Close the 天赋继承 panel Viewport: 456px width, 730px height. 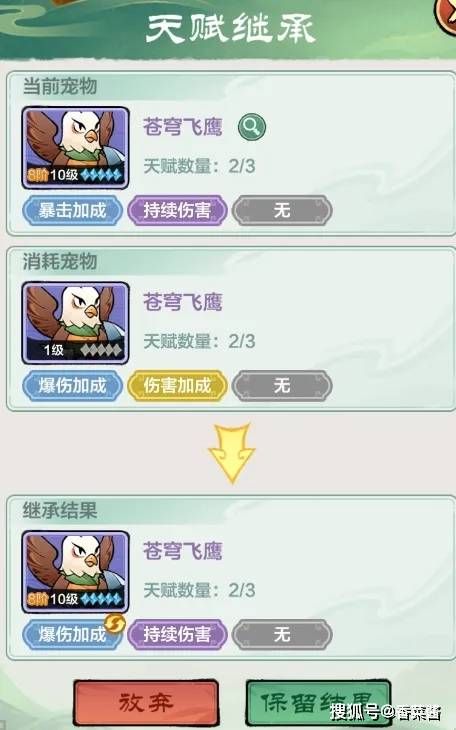click(x=446, y=14)
